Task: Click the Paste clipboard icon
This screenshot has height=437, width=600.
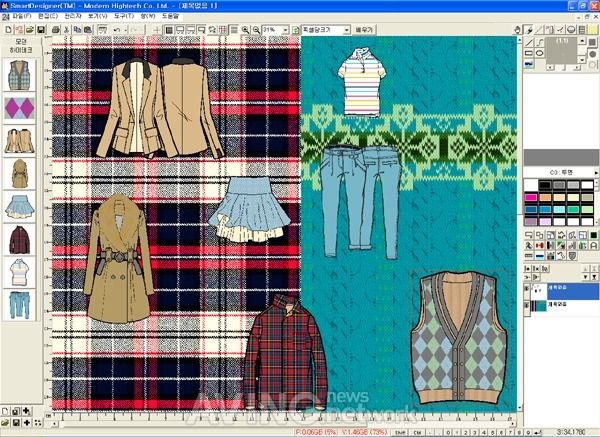Action: (x=88, y=29)
